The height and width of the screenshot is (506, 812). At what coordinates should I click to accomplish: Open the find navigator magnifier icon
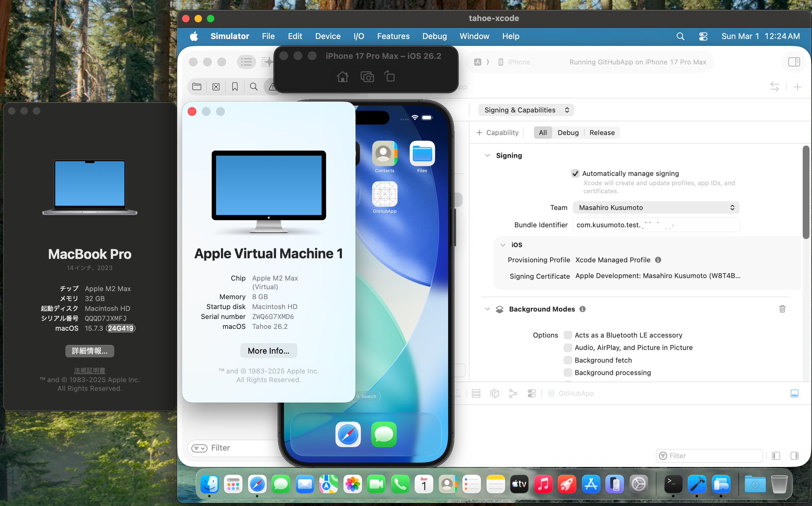click(x=254, y=87)
